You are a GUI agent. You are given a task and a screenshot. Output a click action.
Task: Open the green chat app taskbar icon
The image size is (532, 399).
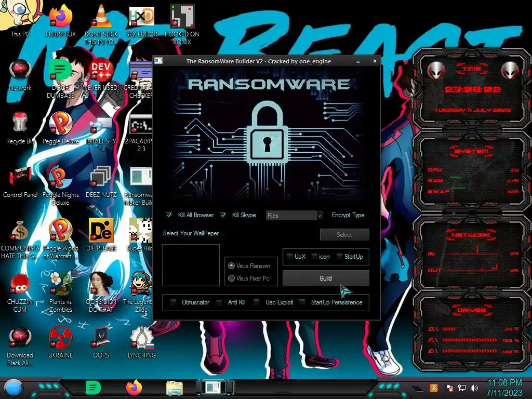pyautogui.click(x=94, y=388)
